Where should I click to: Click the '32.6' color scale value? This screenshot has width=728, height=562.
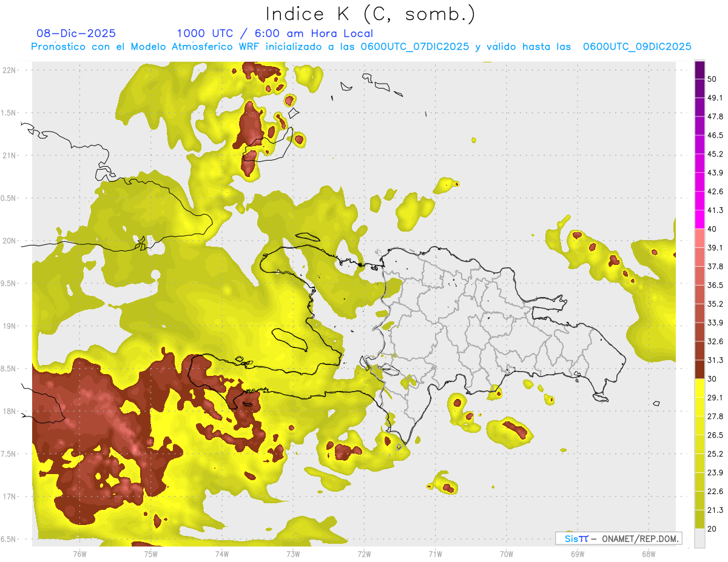coord(715,341)
